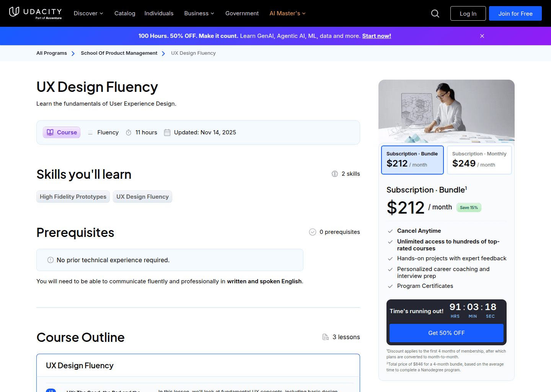This screenshot has height=392, width=551.
Task: Open the search bar with magnifier icon
Action: [x=435, y=13]
